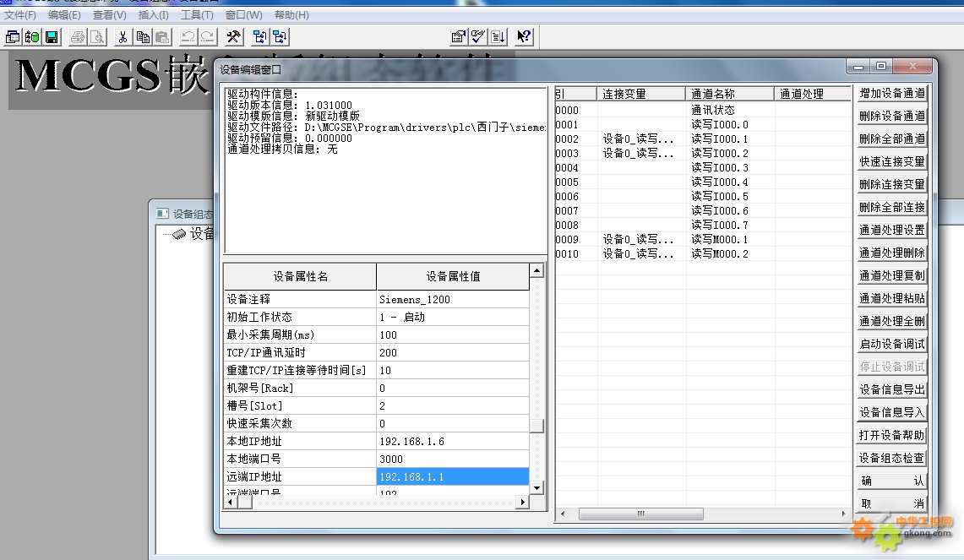This screenshot has height=560, width=964.
Task: Click the paste toolbar icon
Action: (x=162, y=37)
